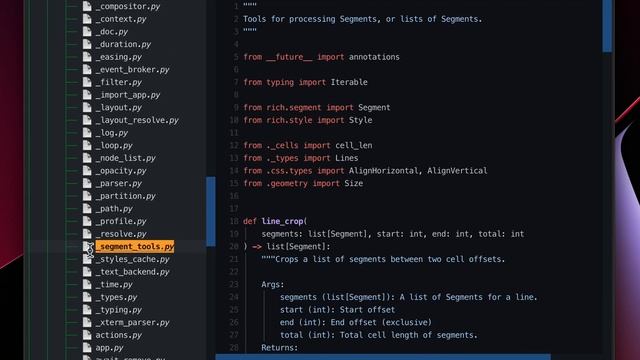
Task: Open the _duration.py file
Action: [x=123, y=44]
